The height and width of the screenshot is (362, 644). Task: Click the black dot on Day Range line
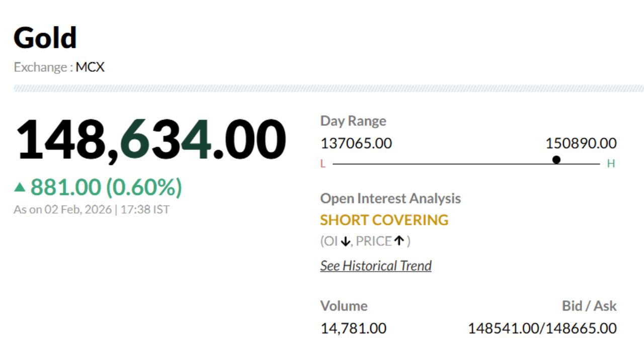tap(556, 160)
